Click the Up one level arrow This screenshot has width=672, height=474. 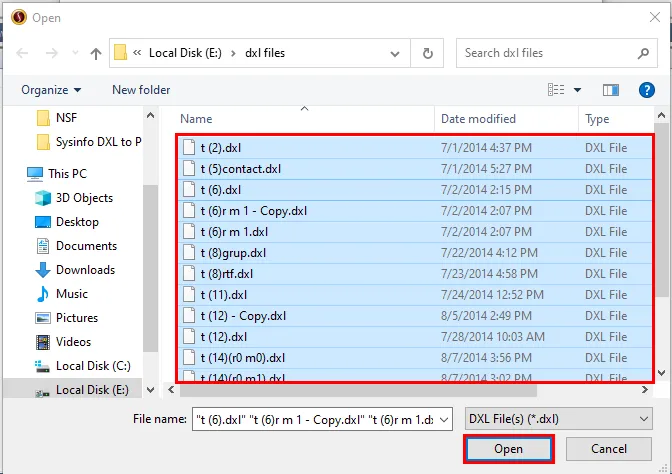point(96,53)
